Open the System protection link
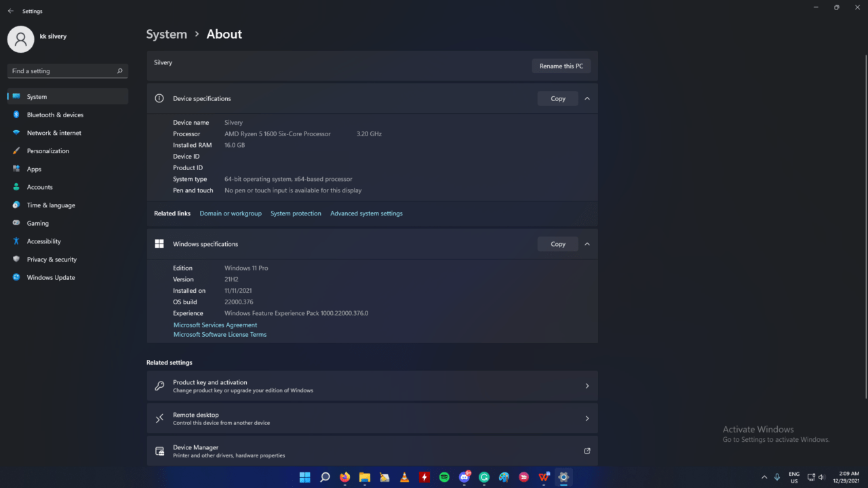The width and height of the screenshot is (868, 488). [296, 213]
